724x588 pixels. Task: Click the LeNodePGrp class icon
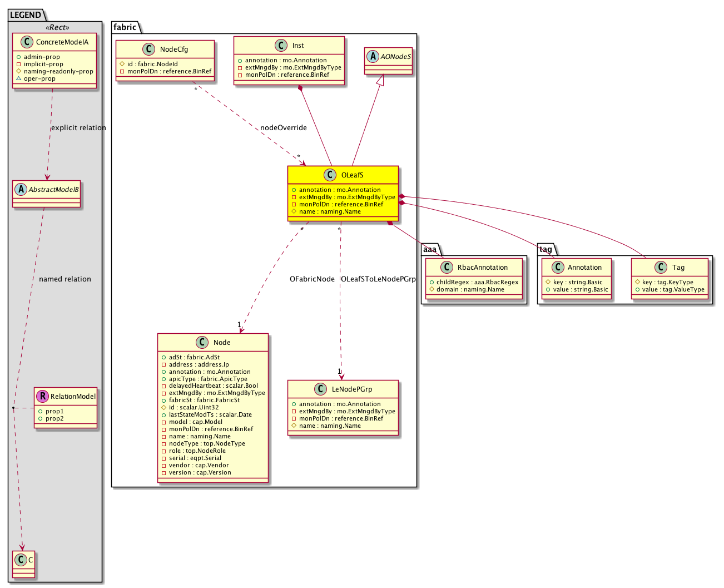click(321, 389)
